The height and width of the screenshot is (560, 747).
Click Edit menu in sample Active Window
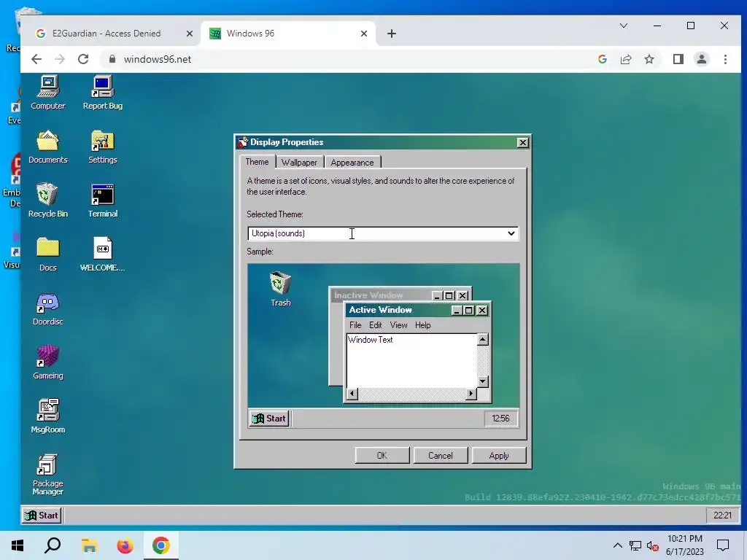(x=376, y=325)
